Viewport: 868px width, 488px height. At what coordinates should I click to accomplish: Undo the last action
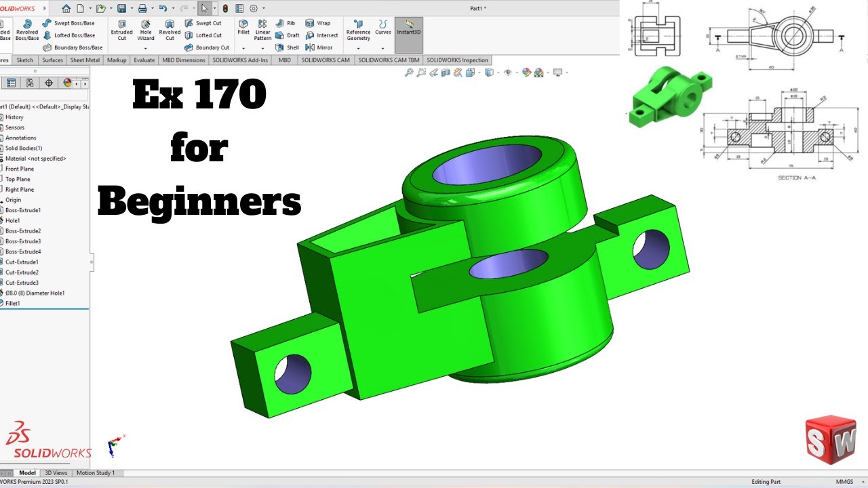pyautogui.click(x=163, y=9)
